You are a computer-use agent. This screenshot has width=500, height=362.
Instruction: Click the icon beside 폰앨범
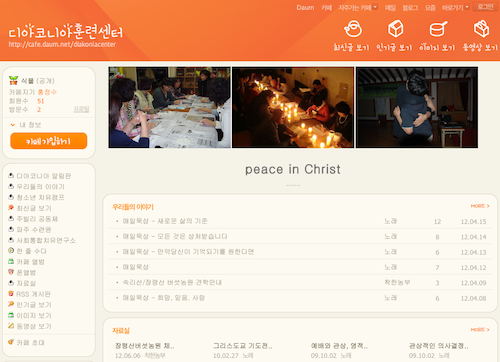pos(11,272)
